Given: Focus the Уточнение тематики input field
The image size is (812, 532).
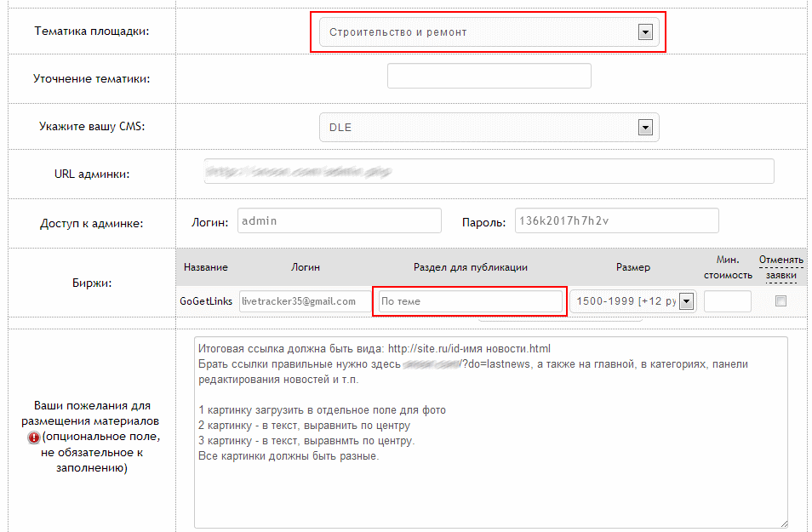Looking at the screenshot, I should (489, 76).
